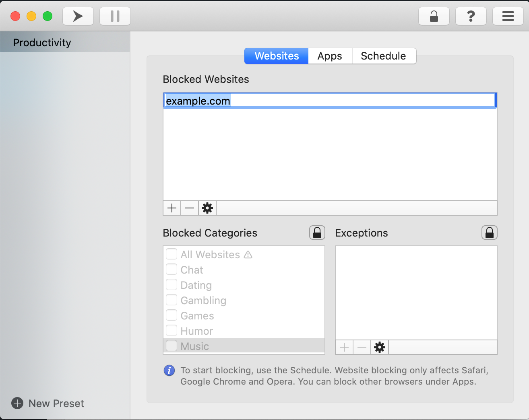Click the lock icon in the toolbar
The image size is (529, 420).
[x=434, y=16]
